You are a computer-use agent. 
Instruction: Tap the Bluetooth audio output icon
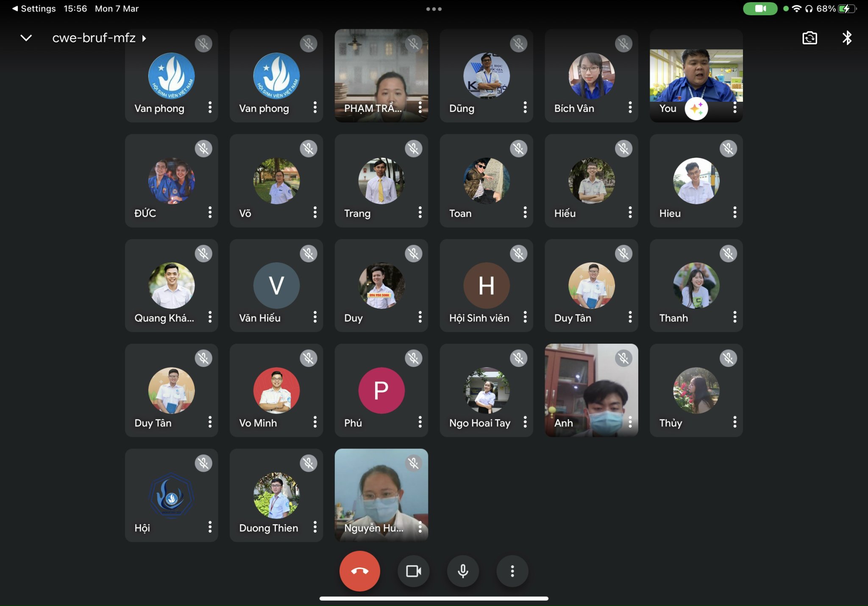coord(847,38)
